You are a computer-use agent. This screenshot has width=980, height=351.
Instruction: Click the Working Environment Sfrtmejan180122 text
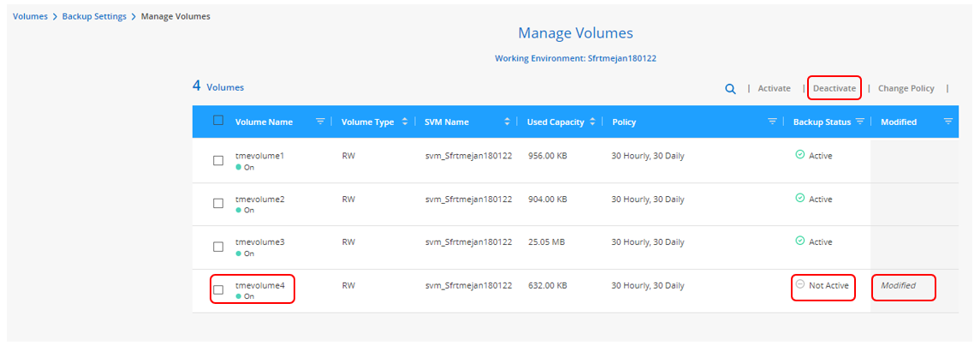(576, 58)
